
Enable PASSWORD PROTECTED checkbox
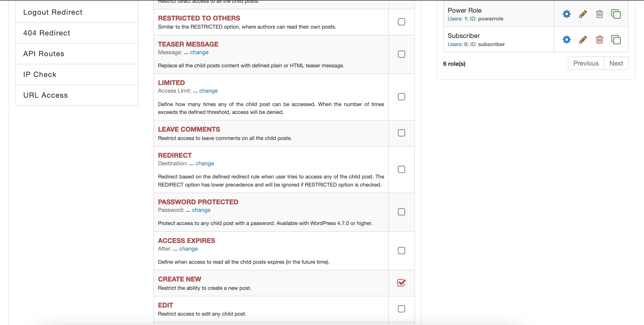[401, 212]
